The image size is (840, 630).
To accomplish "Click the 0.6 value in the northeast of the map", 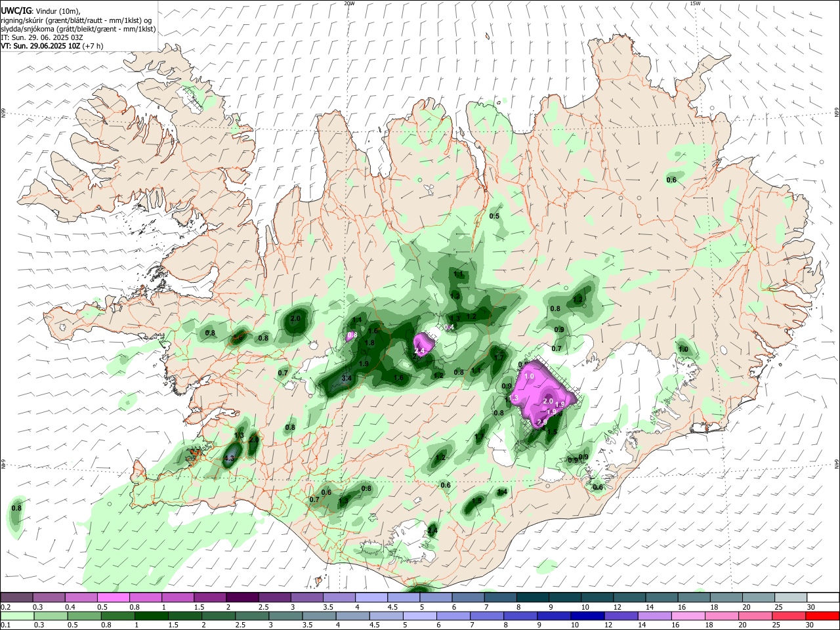I will point(671,180).
